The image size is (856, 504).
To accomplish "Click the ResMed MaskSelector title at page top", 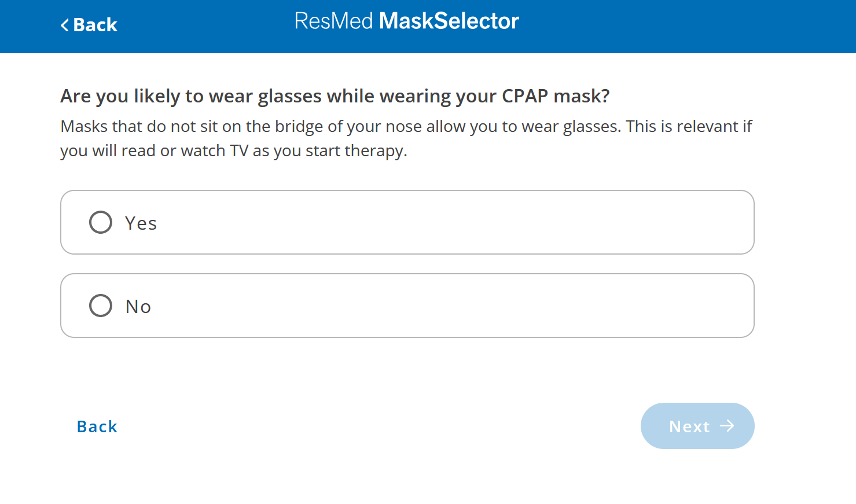I will pos(407,21).
